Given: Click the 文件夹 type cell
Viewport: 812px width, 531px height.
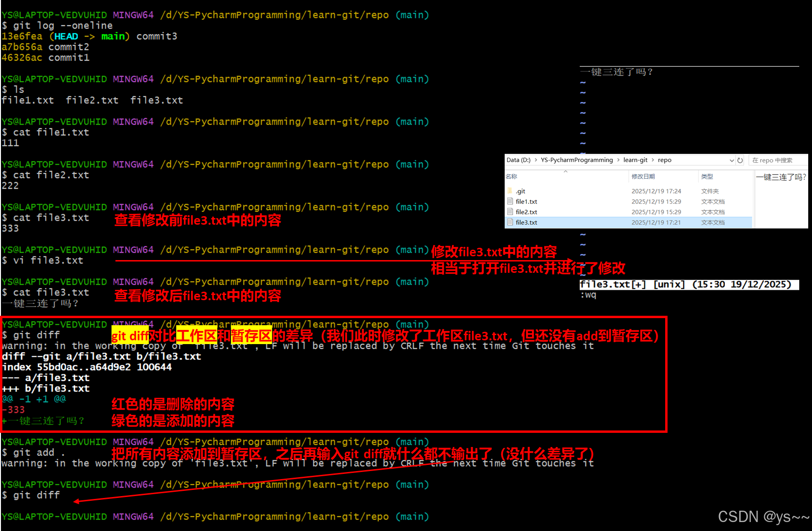Looking at the screenshot, I should point(710,191).
